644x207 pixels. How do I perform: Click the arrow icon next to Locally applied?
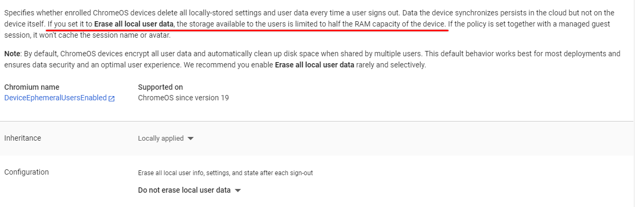tap(191, 139)
